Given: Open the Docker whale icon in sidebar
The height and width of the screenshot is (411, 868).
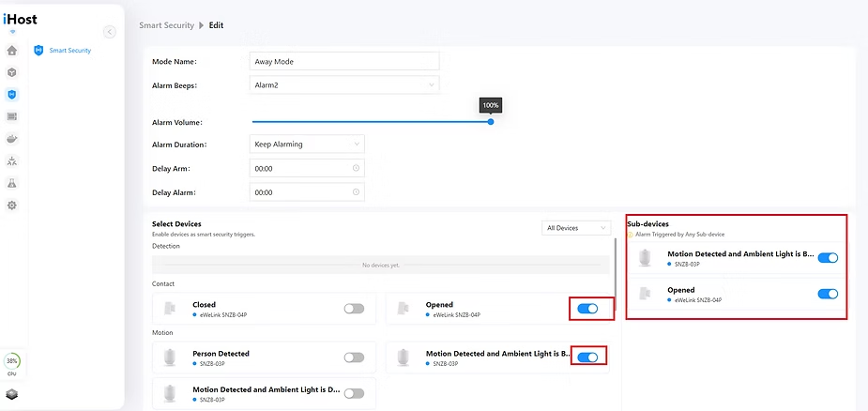Looking at the screenshot, I should (x=12, y=139).
